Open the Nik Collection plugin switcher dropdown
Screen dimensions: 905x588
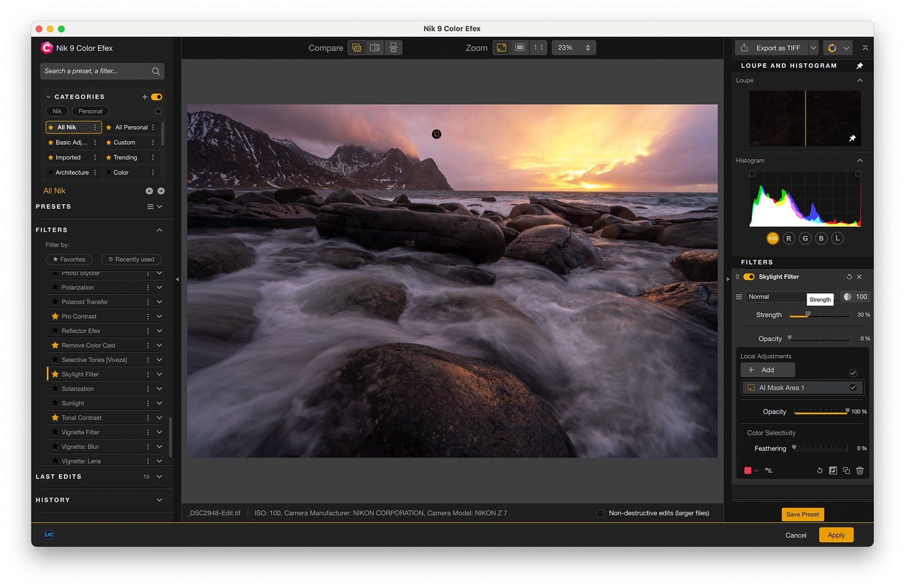point(838,48)
